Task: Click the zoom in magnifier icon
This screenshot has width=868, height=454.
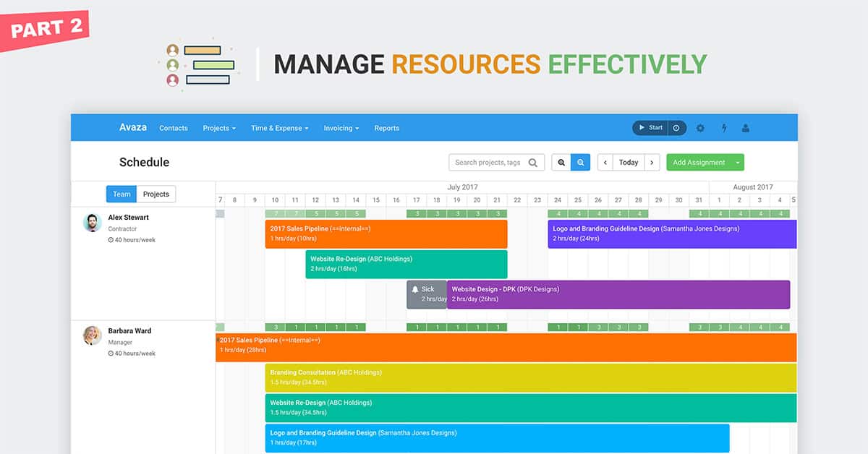Action: (x=561, y=163)
